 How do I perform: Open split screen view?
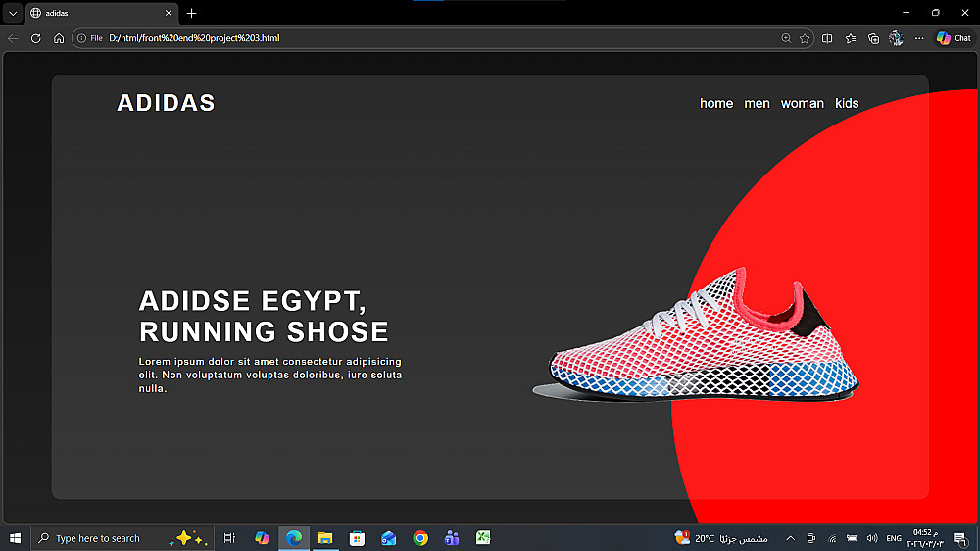pos(827,38)
